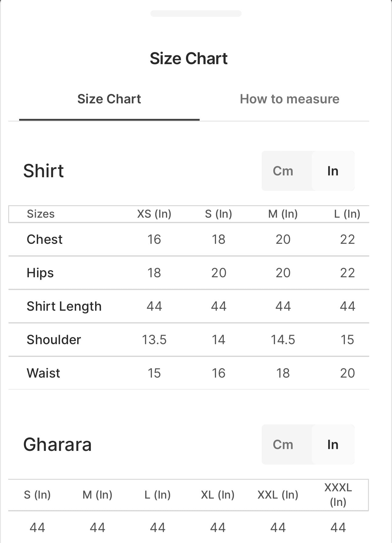
Task: Open the How to measure tab
Action: tap(289, 99)
